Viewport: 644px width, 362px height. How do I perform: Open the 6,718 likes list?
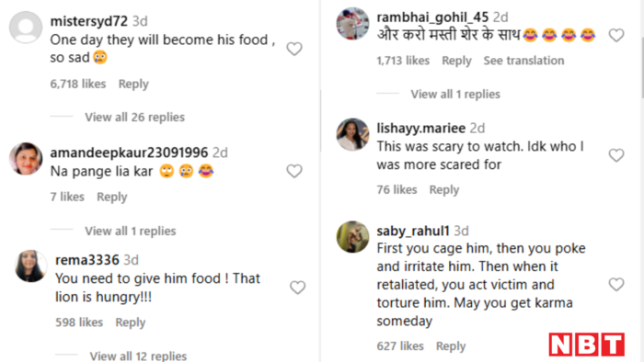[x=78, y=84]
